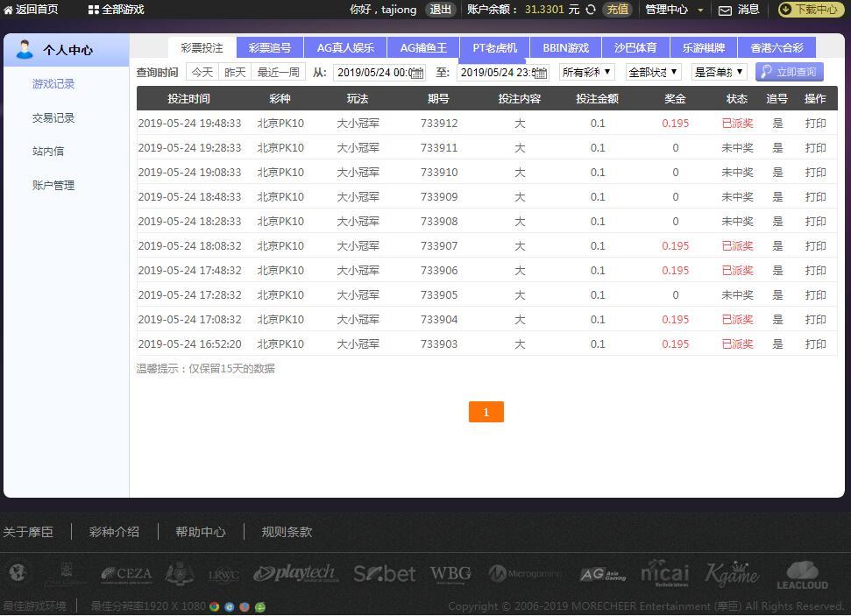Screen dimensions: 851x616
Task: Open the start date calendar icon
Action: (x=417, y=73)
